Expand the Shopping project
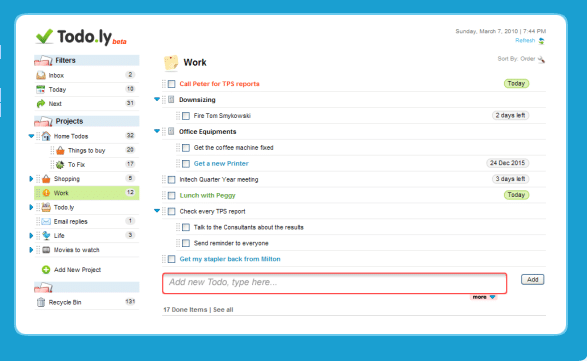Image resolution: width=587 pixels, height=361 pixels. click(31, 179)
